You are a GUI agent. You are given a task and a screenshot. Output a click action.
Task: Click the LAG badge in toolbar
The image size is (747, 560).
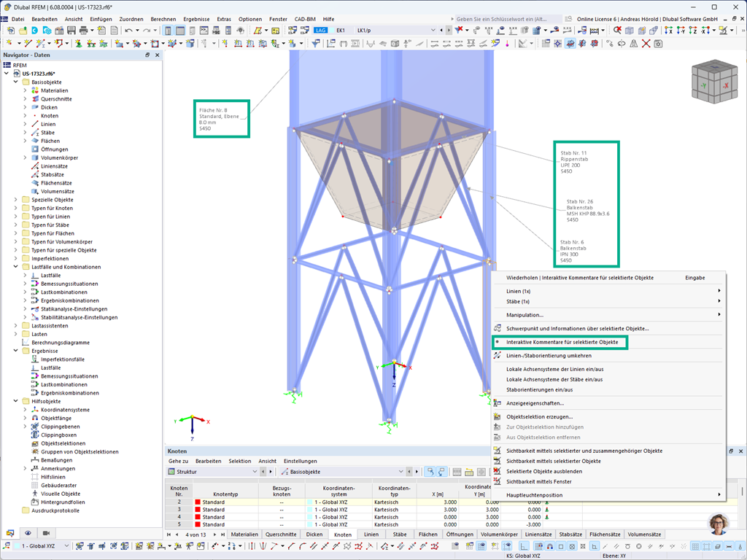320,30
